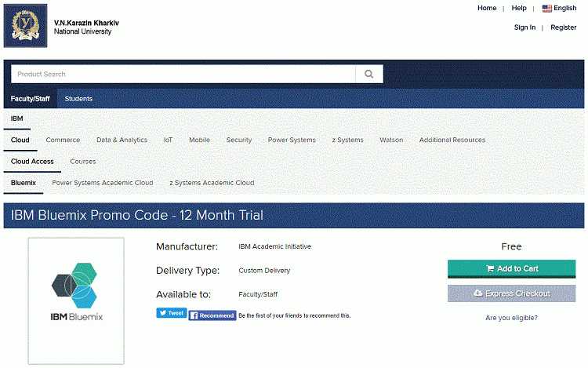The width and height of the screenshot is (588, 368).
Task: Click the Free price label
Action: [511, 246]
